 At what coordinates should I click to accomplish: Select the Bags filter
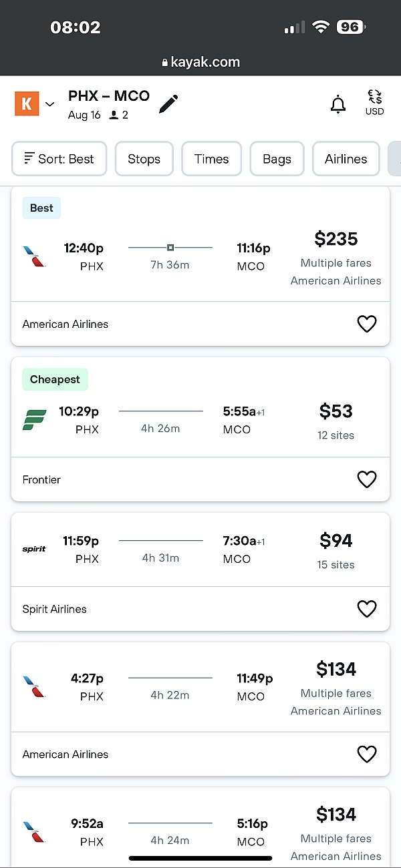277,159
